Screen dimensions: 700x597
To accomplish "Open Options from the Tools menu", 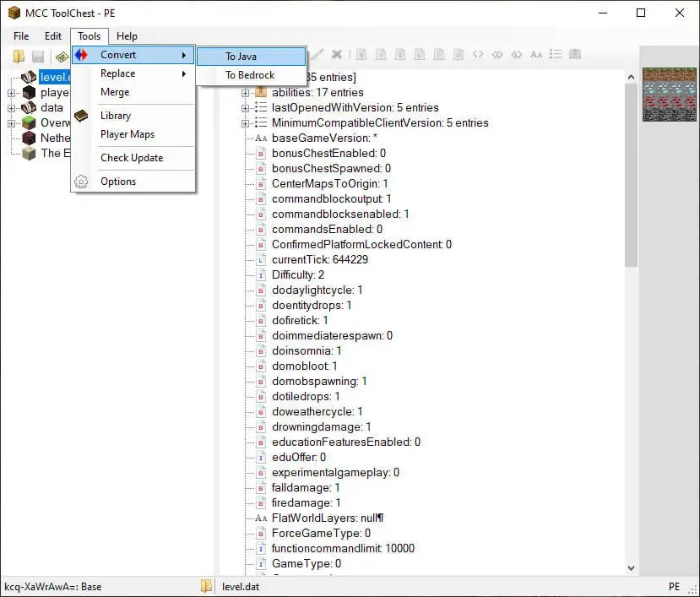I will [133, 182].
